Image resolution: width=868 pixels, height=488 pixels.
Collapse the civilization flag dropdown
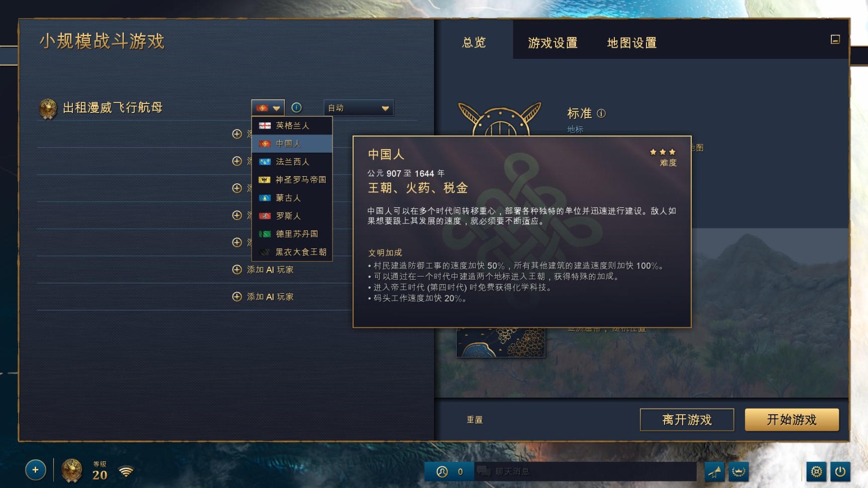[268, 108]
